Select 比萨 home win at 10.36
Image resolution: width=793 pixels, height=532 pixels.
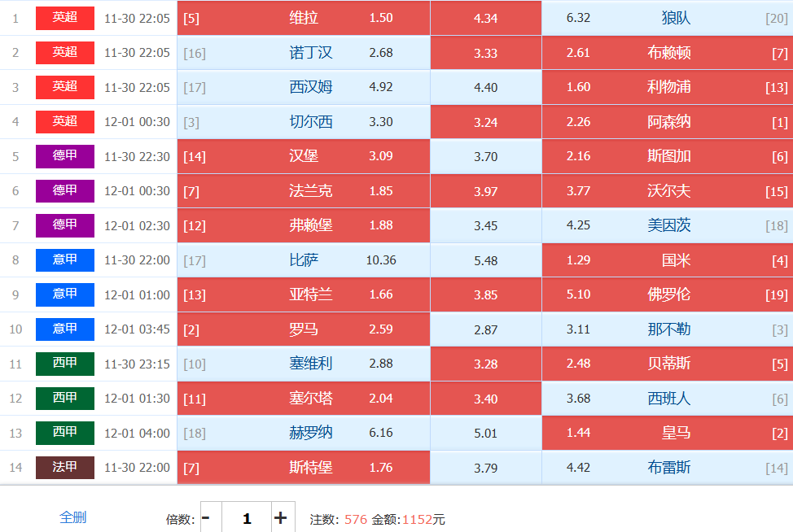tap(303, 260)
